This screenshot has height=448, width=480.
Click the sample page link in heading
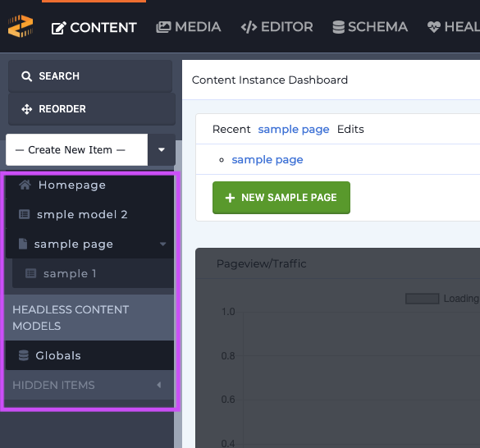pyautogui.click(x=294, y=130)
